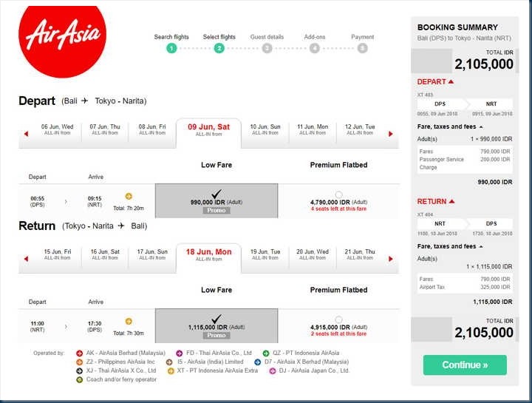Show earlier return dates with left arrow
Image resolution: width=532 pixels, height=403 pixels.
[26, 259]
